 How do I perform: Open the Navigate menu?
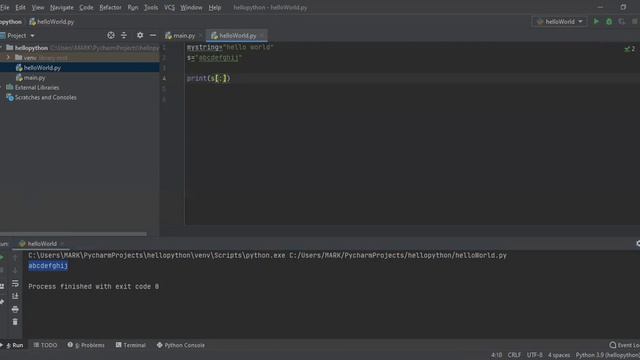62,7
